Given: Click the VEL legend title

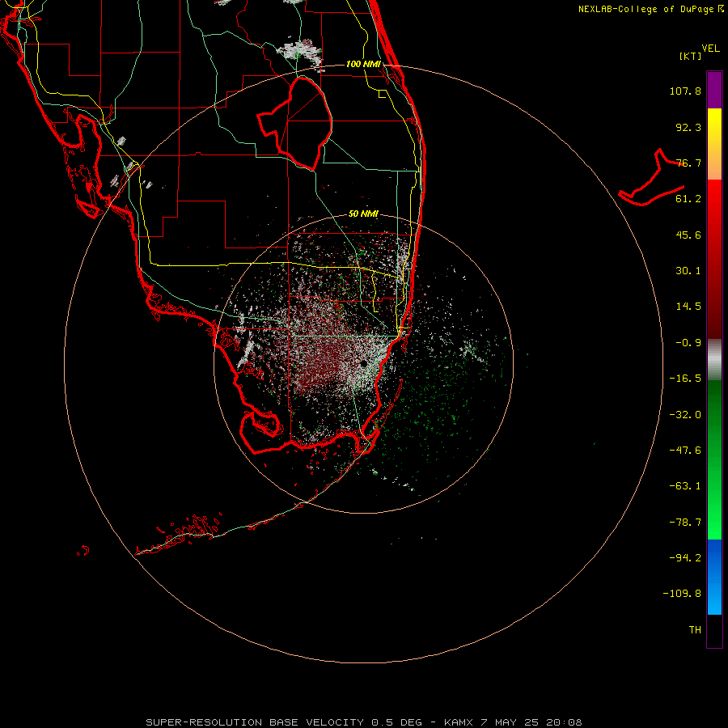Looking at the screenshot, I should [x=710, y=49].
